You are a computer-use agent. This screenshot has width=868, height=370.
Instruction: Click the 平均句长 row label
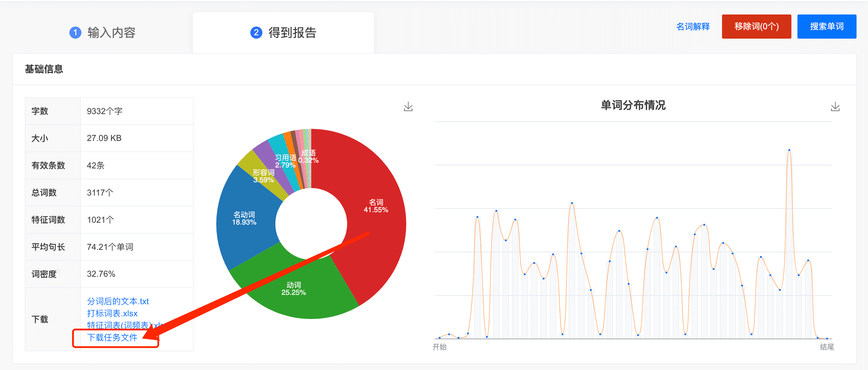pos(48,247)
